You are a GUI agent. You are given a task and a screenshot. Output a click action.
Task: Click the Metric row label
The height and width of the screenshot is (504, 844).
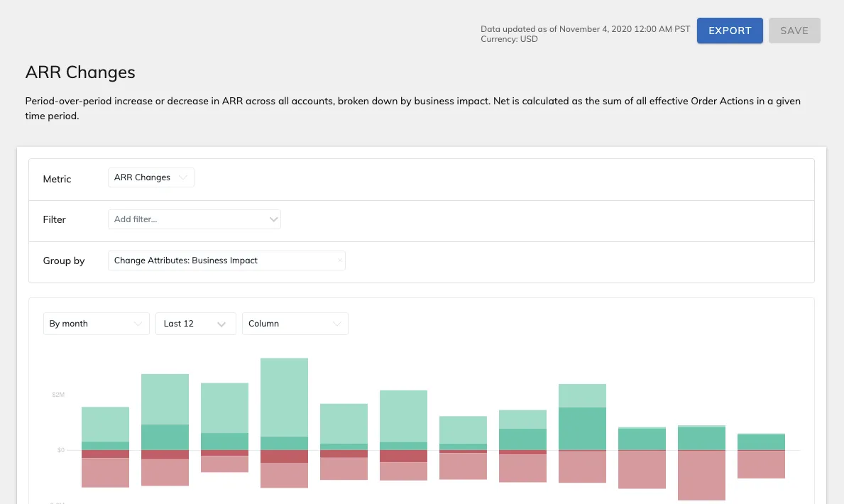coord(57,179)
